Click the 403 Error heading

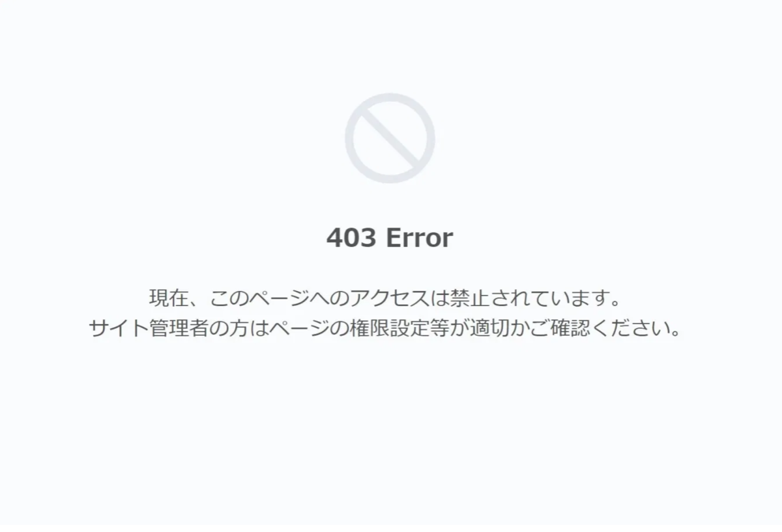pyautogui.click(x=390, y=238)
